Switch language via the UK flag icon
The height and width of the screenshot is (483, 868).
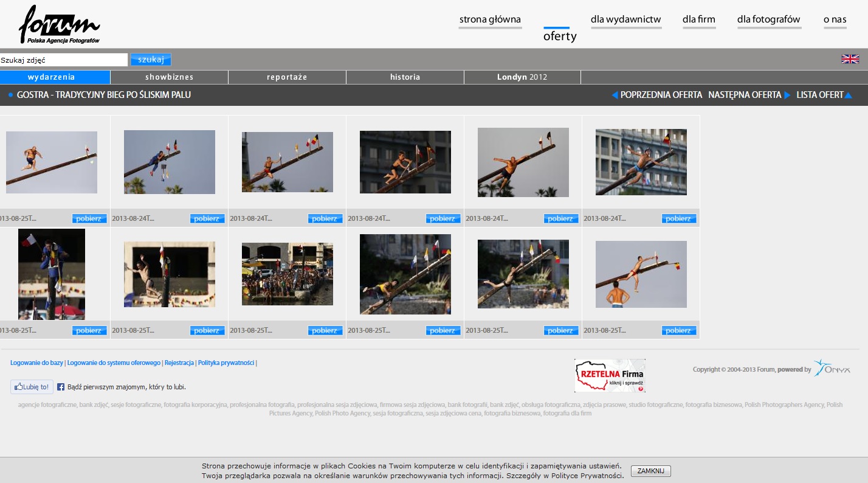(x=850, y=59)
